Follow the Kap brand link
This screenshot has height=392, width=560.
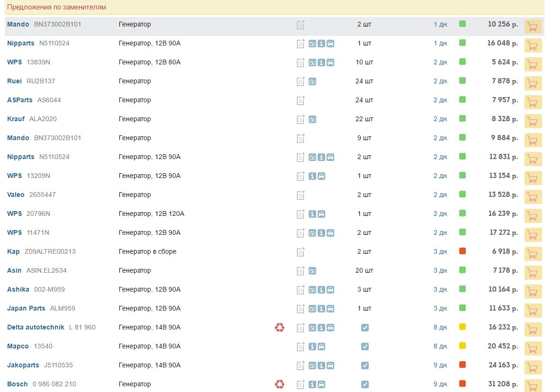[x=13, y=251]
